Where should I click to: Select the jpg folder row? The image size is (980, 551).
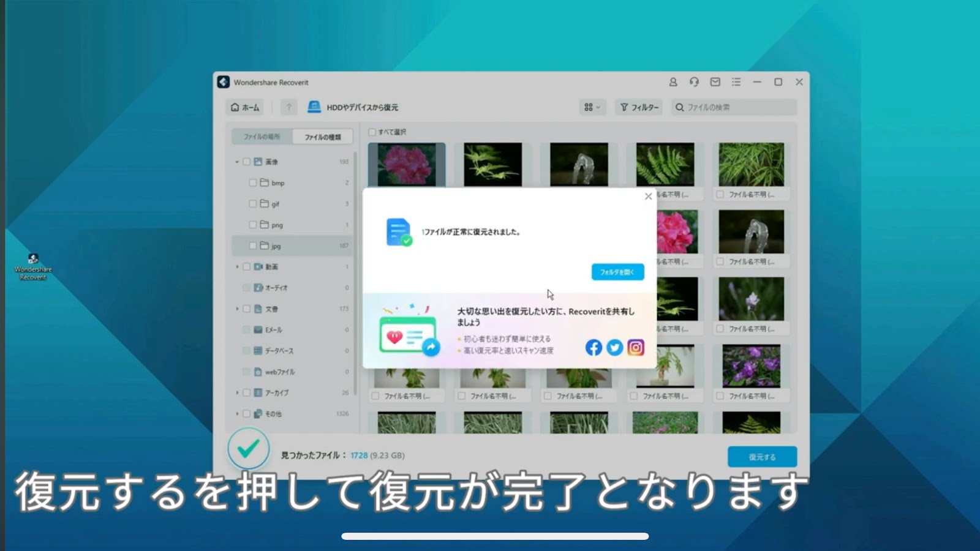coord(292,246)
